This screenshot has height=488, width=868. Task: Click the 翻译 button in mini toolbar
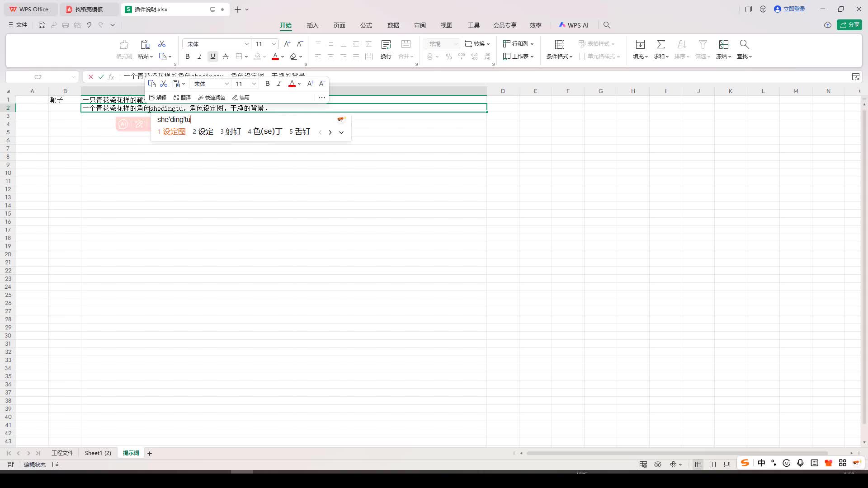tap(182, 98)
